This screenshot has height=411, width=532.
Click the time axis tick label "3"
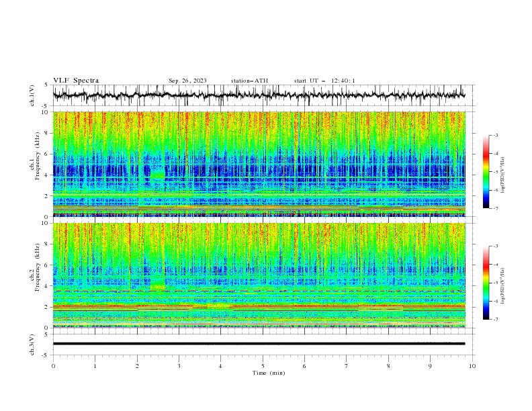tap(179, 366)
